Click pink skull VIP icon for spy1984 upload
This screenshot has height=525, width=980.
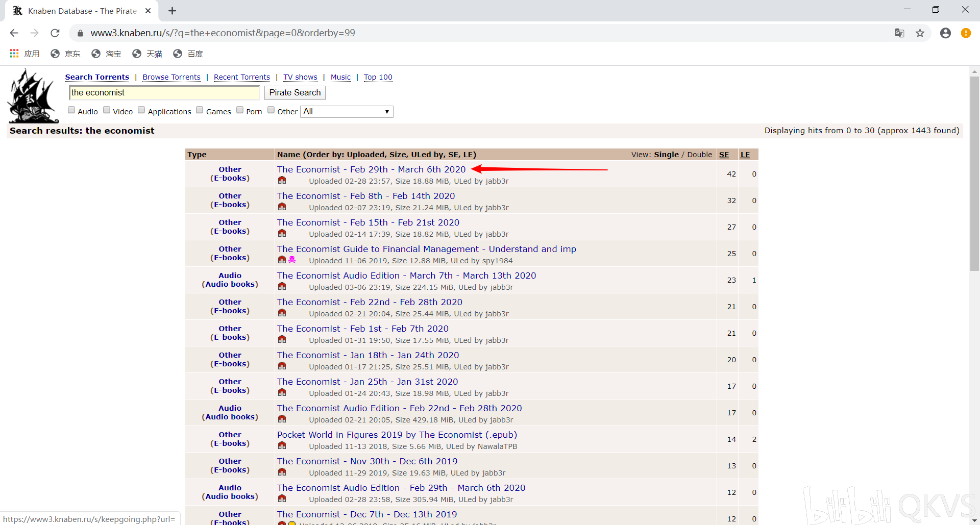[292, 260]
